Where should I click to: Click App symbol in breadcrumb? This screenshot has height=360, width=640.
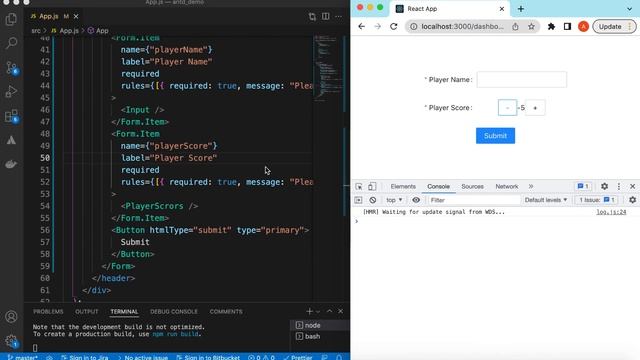98,31
